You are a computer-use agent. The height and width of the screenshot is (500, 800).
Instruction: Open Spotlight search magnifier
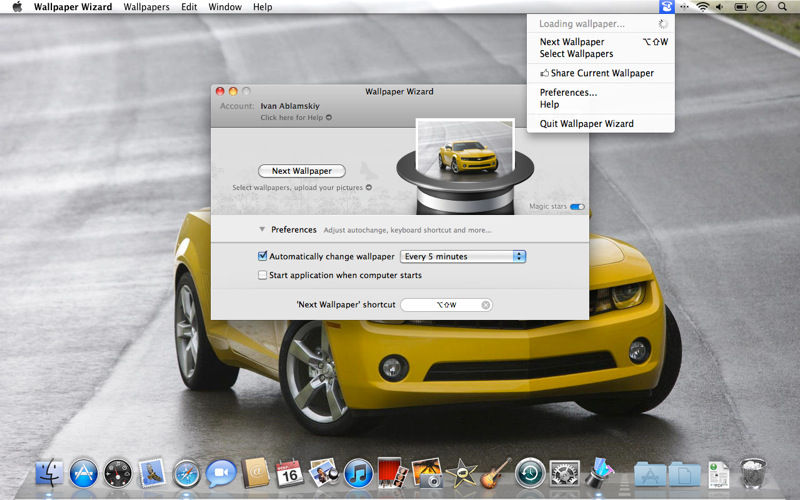[782, 7]
